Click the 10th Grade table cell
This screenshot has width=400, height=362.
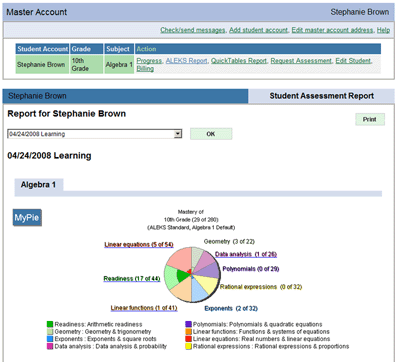point(87,64)
